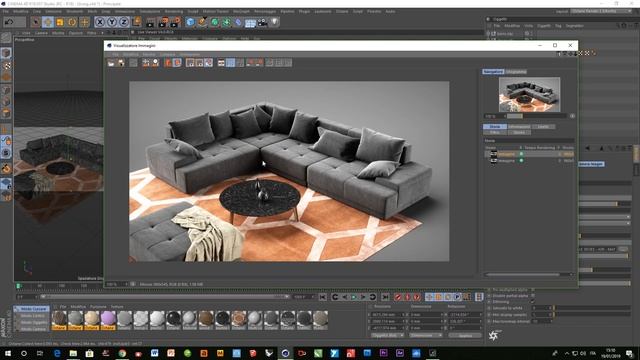Open Adobe Premiere Pro from the taskbar
The height and width of the screenshot is (360, 640).
point(383,353)
